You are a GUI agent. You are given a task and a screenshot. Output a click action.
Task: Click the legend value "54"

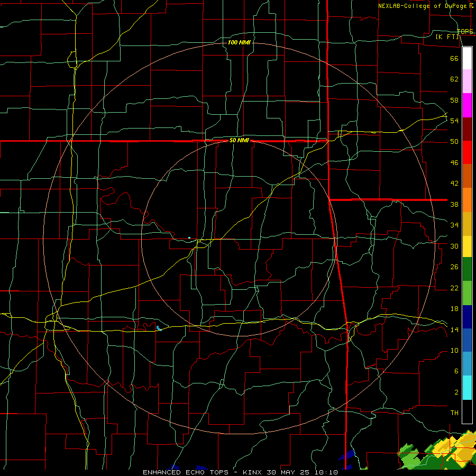[454, 121]
